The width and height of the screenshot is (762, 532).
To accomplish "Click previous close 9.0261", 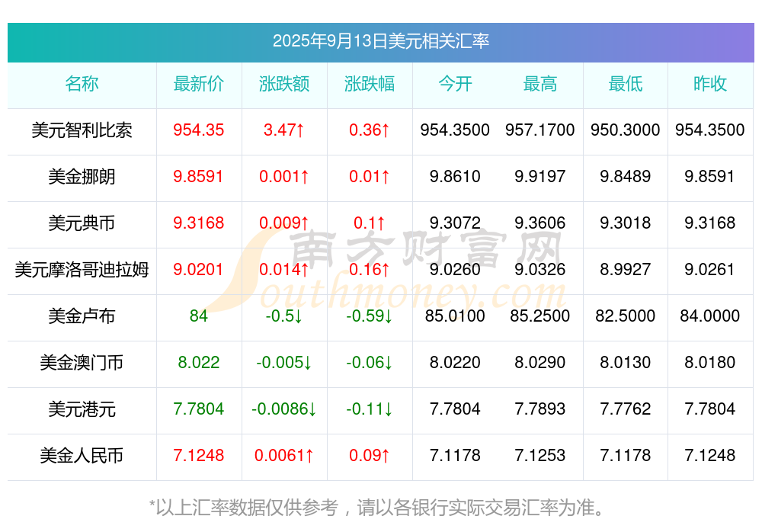I will [710, 269].
